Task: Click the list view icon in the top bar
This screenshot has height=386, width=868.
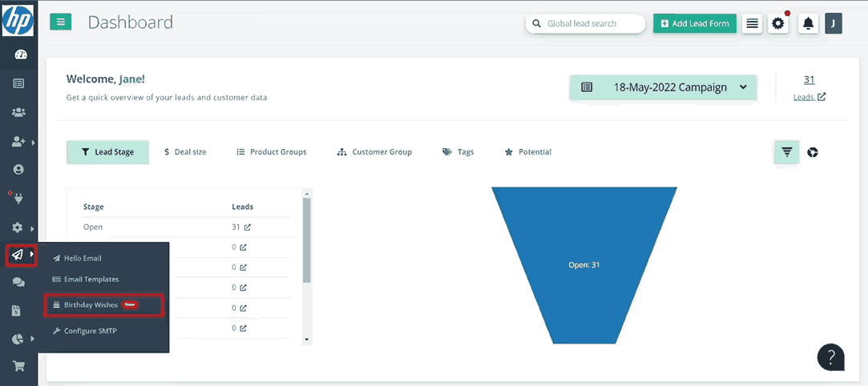Action: (x=752, y=24)
